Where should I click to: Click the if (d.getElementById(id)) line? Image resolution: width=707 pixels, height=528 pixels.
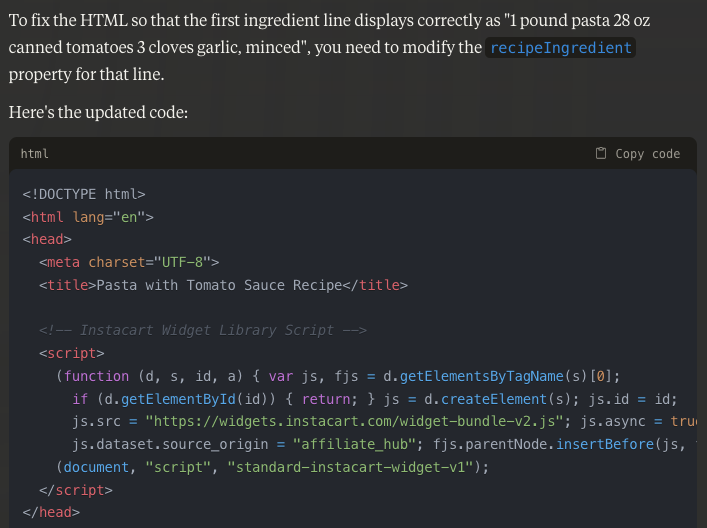375,399
